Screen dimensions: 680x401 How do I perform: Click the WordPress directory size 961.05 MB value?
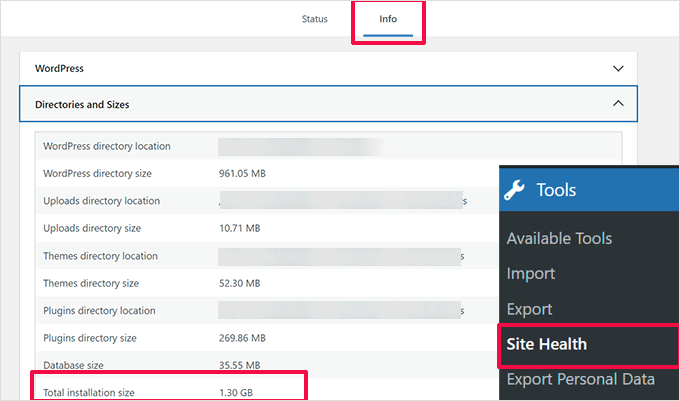coord(242,174)
